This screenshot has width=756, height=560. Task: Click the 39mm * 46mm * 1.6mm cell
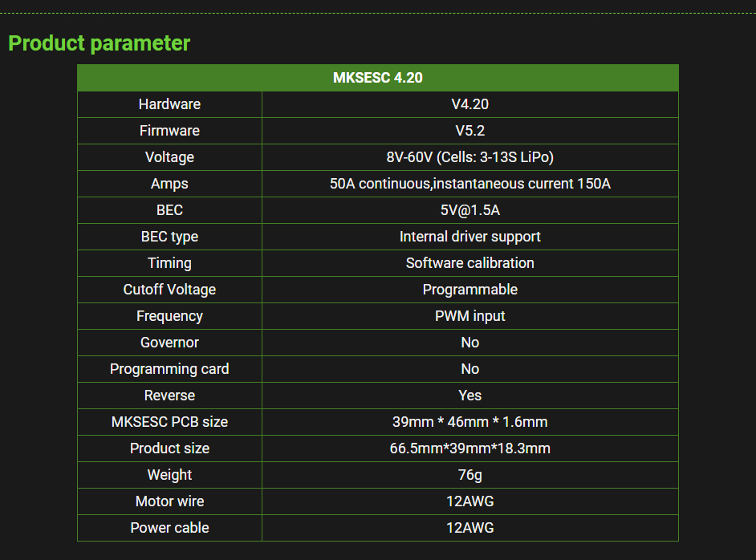469,422
